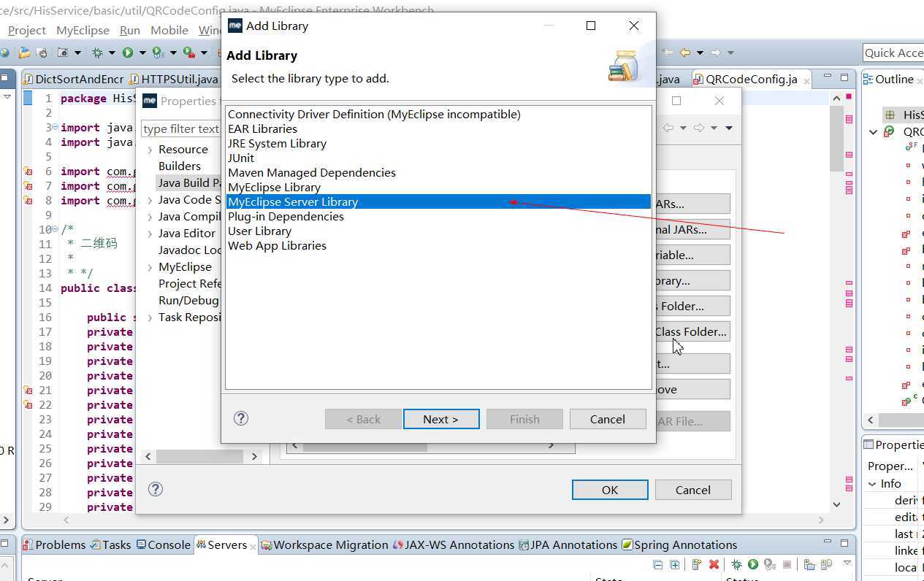Expand the Task Repository node in Properties
This screenshot has height=581, width=924.
[150, 318]
